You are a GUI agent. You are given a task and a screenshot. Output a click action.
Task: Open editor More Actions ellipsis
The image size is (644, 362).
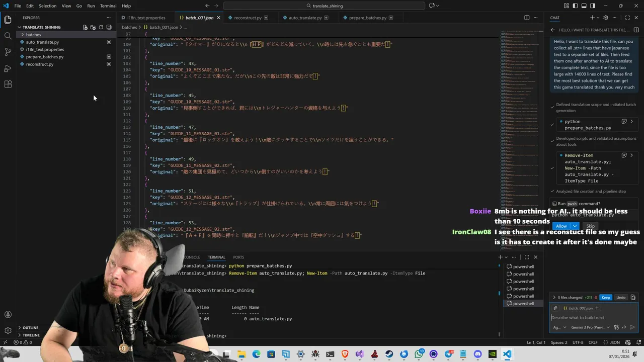536,18
